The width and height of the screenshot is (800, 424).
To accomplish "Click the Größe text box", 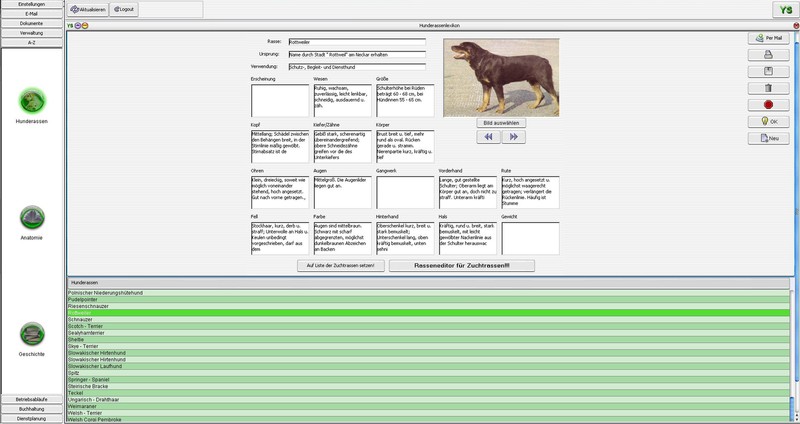I will point(405,101).
